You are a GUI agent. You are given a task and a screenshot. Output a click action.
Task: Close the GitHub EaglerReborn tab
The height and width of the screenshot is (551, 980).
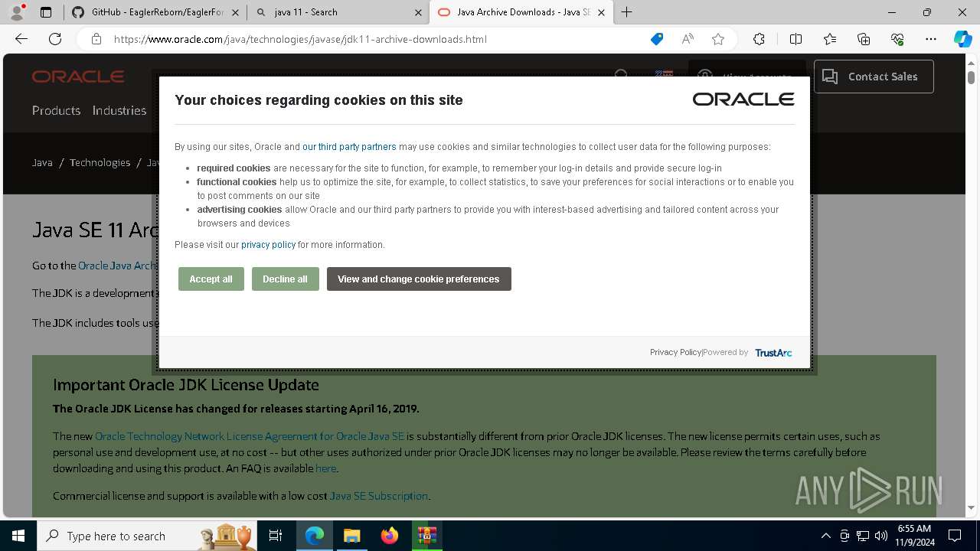coord(235,12)
